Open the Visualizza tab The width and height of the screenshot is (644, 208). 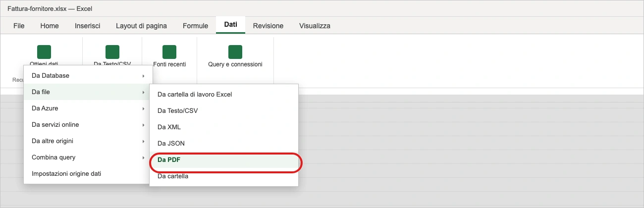315,26
